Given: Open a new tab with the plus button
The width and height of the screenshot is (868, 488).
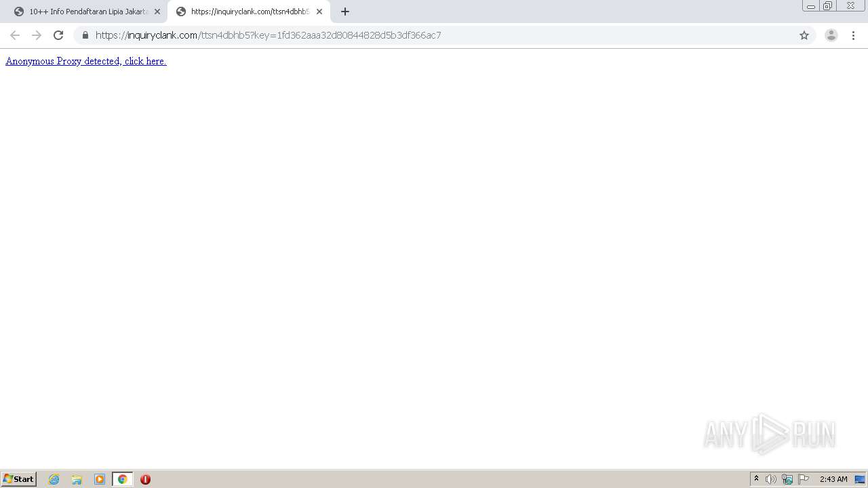Looking at the screenshot, I should click(x=345, y=12).
